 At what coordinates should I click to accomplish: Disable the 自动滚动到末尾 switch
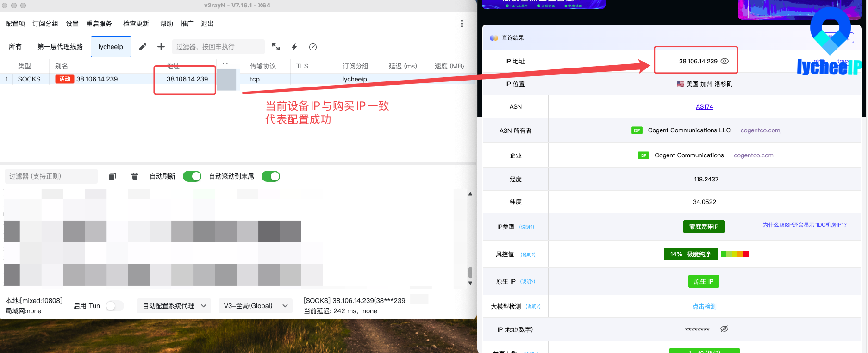pyautogui.click(x=271, y=176)
